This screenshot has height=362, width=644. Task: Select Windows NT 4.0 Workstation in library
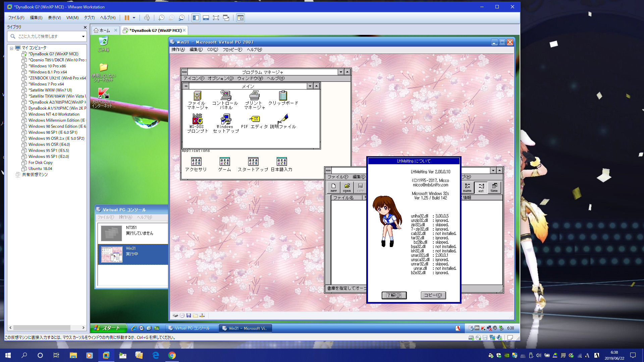pos(54,114)
